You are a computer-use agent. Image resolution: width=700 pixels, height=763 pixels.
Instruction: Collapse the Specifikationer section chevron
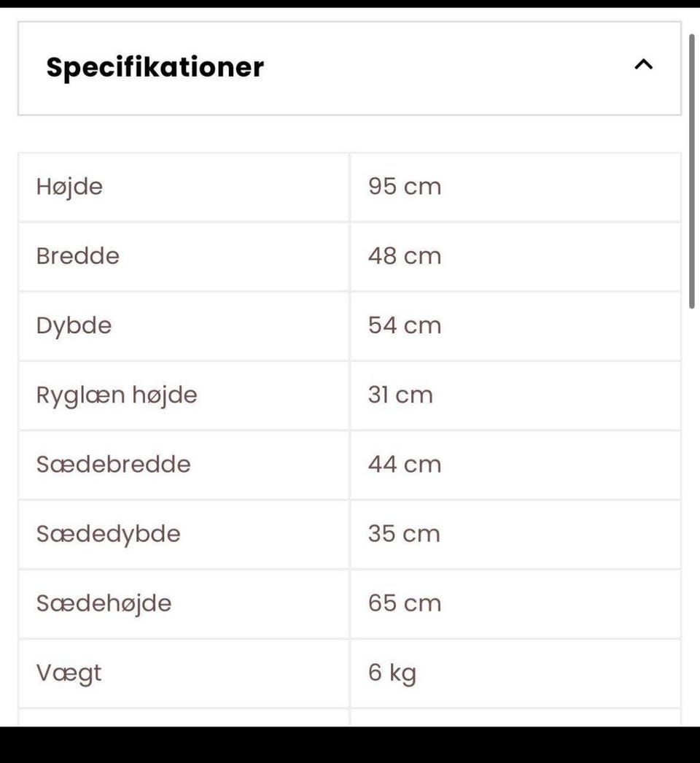pyautogui.click(x=643, y=65)
